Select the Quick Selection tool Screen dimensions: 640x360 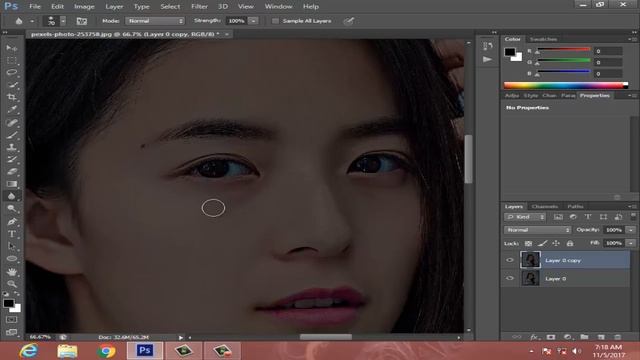coord(11,85)
